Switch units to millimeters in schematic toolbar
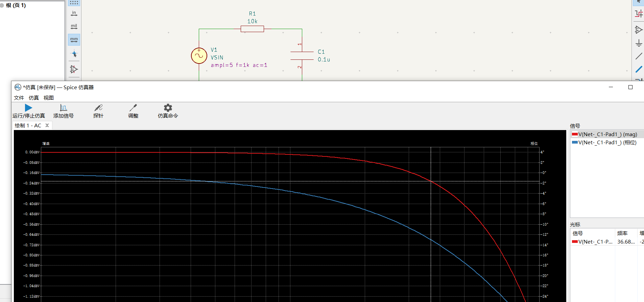This screenshot has width=644, height=302. point(74,40)
